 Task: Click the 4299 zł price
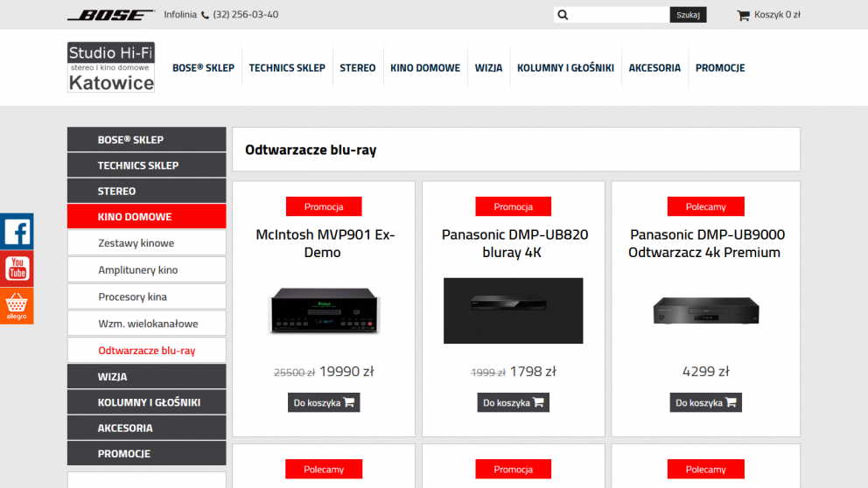point(706,372)
